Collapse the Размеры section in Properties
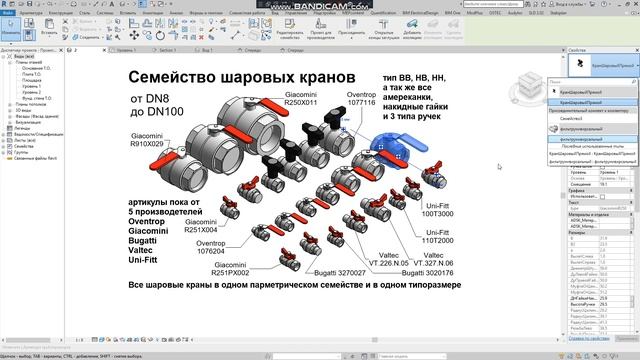This screenshot has height=360, width=640. coord(631,233)
